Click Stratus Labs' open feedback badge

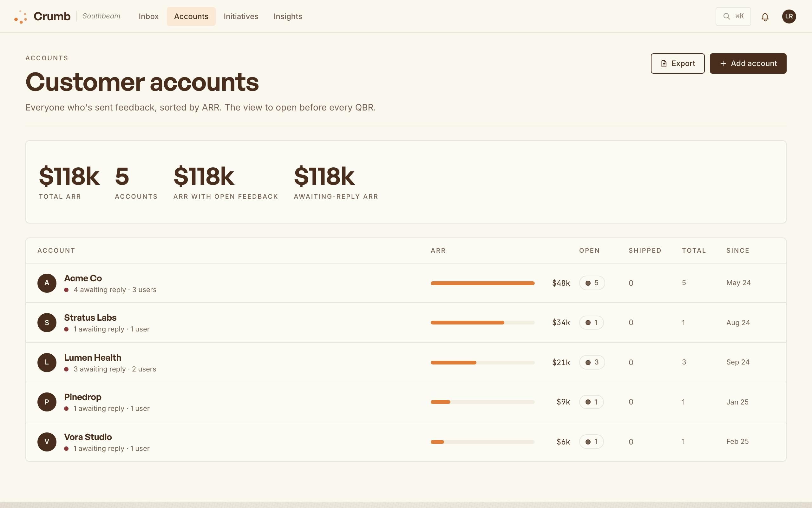591,323
